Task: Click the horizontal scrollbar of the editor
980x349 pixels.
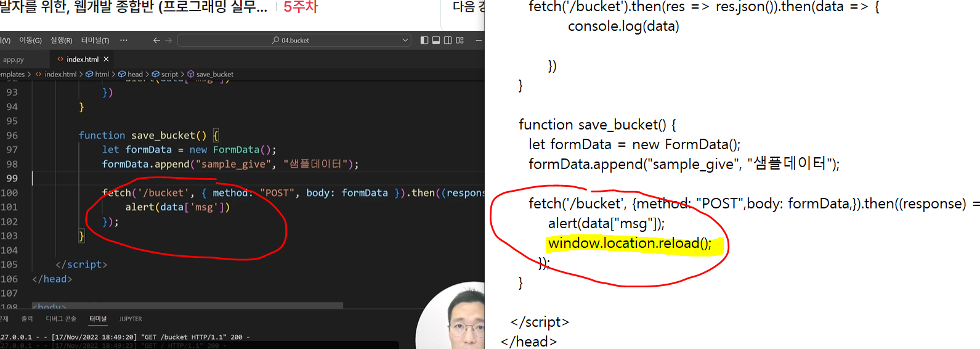Action: pos(187,305)
